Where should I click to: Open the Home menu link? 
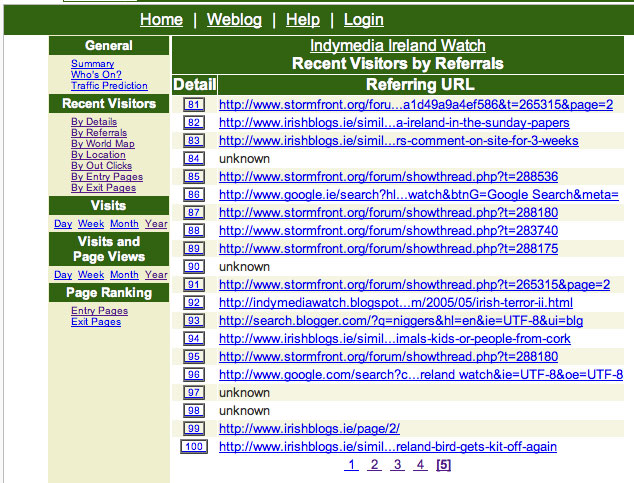click(x=161, y=20)
